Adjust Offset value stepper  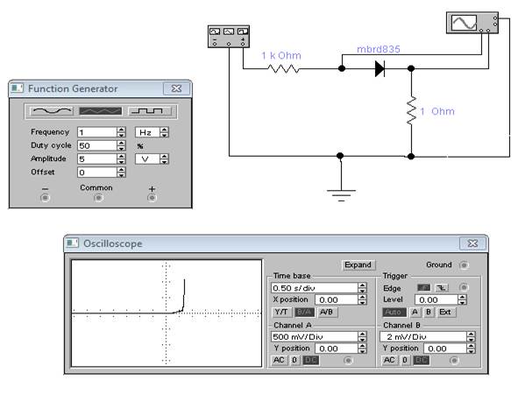[x=121, y=172]
